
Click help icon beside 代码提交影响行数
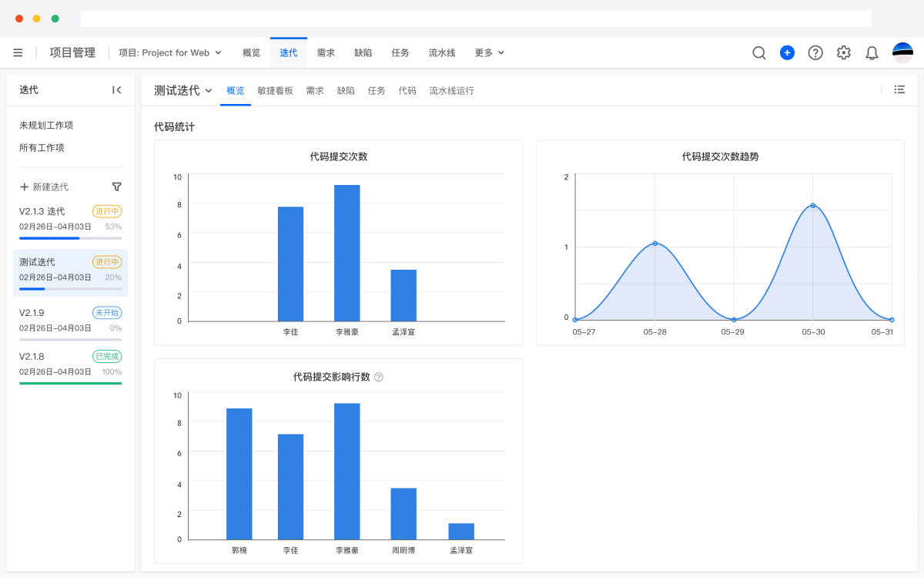[x=379, y=378]
